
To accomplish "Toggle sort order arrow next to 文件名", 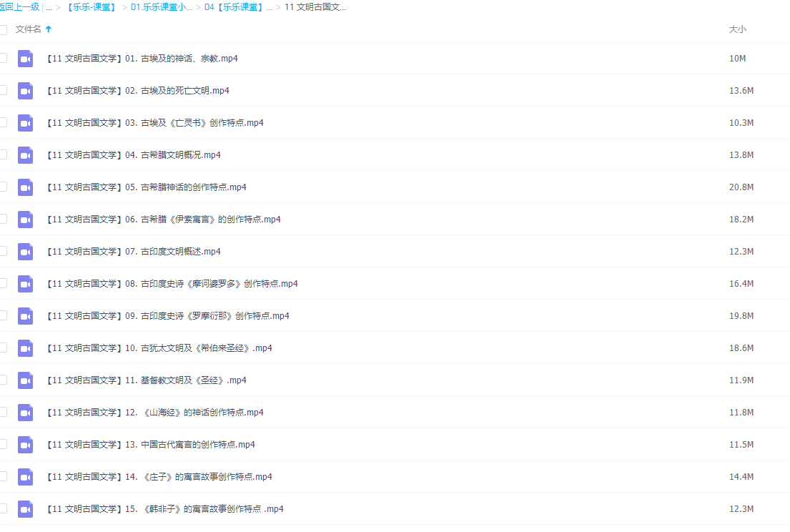I will (49, 29).
